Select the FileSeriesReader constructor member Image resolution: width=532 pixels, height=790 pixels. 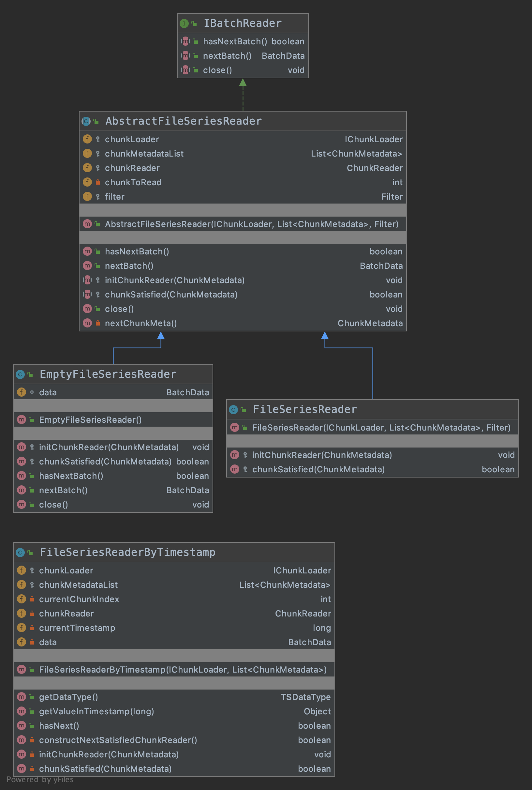(381, 428)
